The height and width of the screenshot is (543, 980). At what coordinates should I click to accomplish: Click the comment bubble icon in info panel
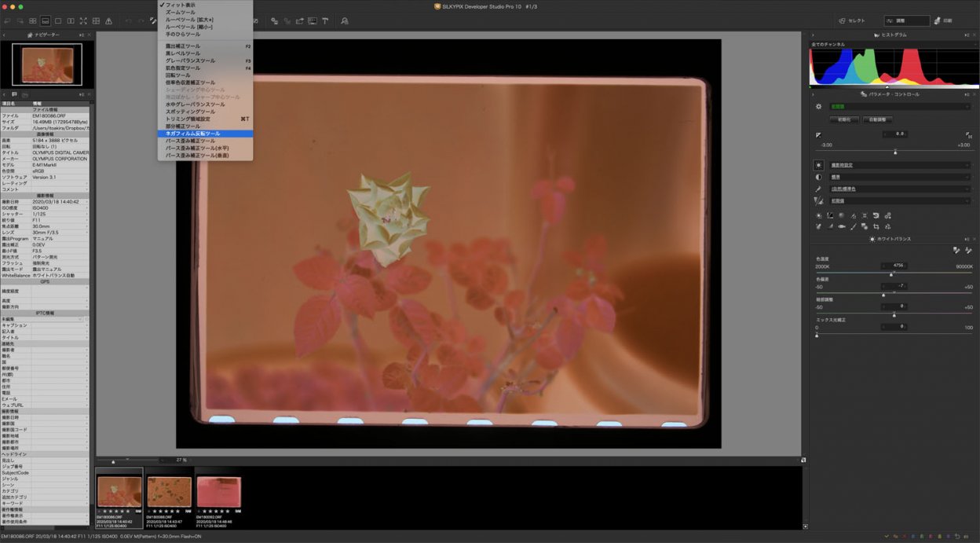click(14, 94)
